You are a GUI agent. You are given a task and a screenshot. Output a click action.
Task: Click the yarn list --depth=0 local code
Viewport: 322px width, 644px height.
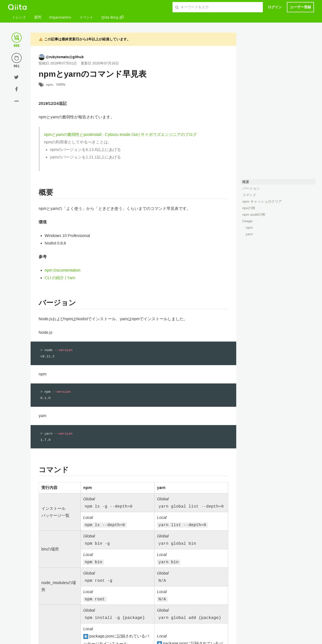point(182,525)
